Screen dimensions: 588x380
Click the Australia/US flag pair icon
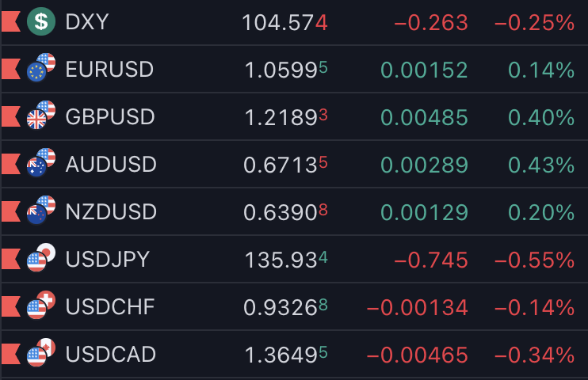tap(41, 162)
